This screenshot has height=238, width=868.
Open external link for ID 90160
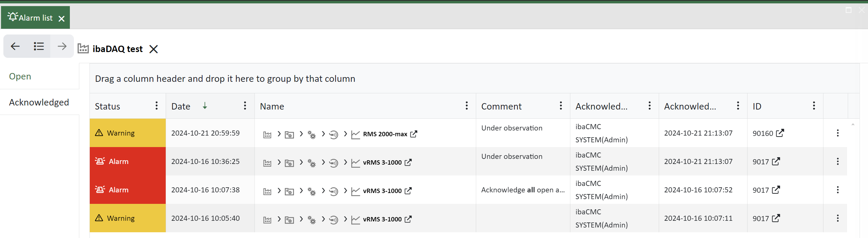[780, 133]
